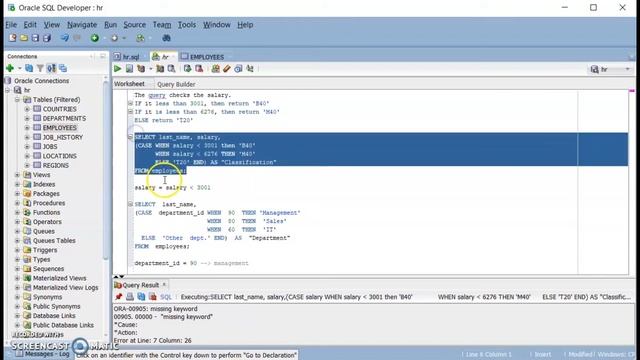
Task: Expand the COUNTRIES table node
Action: [27, 109]
